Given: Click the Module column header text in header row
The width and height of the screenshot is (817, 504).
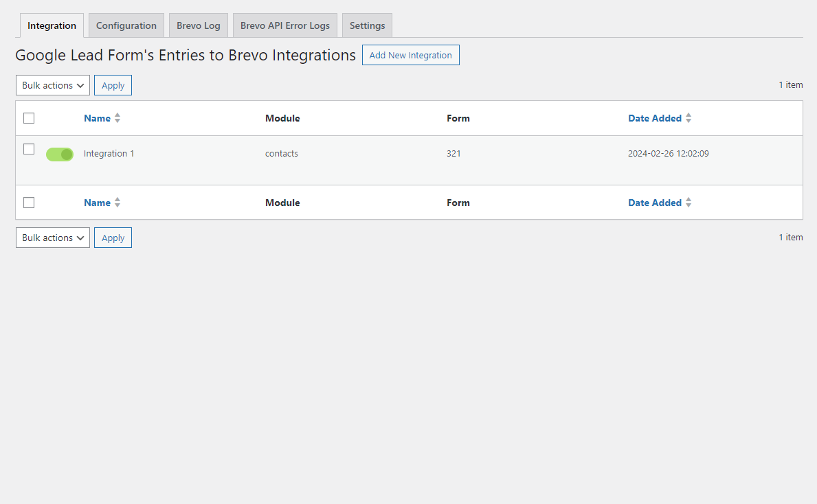Looking at the screenshot, I should [282, 118].
